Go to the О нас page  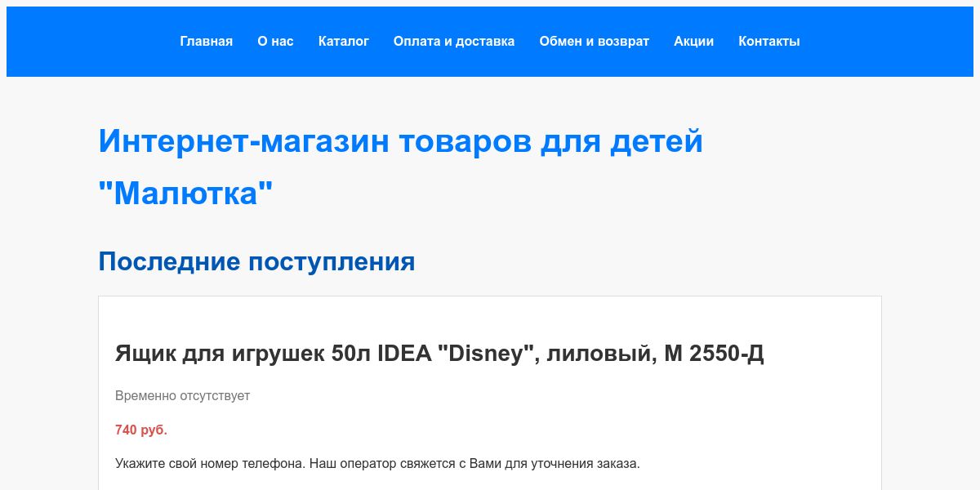(275, 42)
